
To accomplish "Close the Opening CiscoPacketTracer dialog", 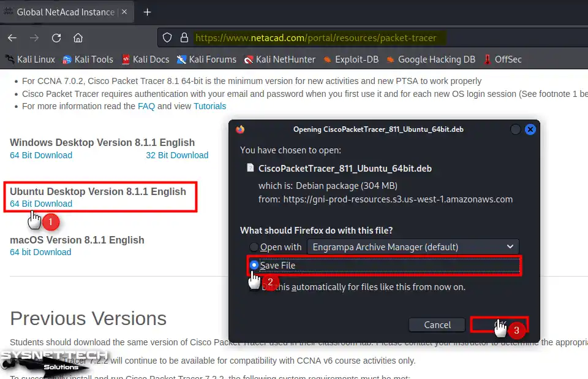I will coord(530,129).
